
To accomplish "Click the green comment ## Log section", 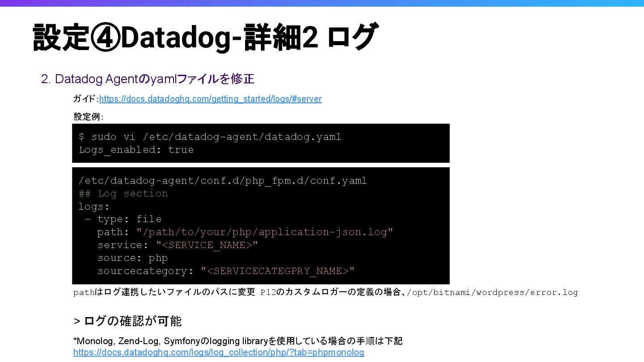I will point(123,194).
